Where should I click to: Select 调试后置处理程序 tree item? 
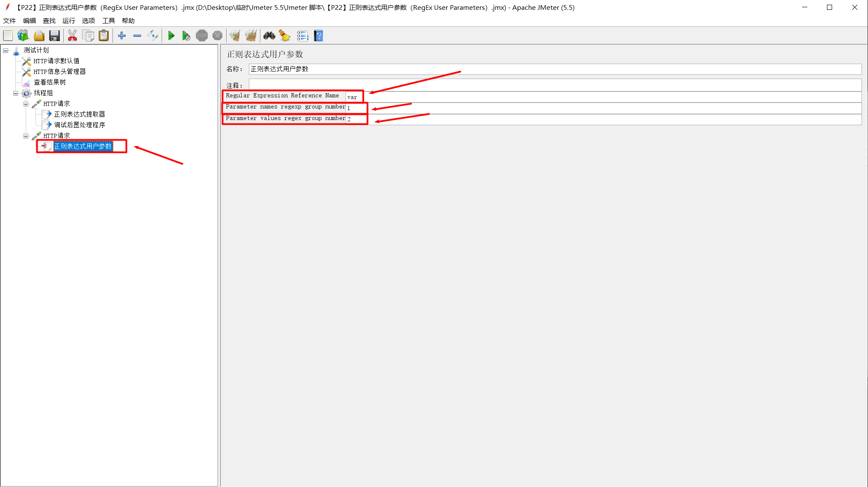coord(80,124)
